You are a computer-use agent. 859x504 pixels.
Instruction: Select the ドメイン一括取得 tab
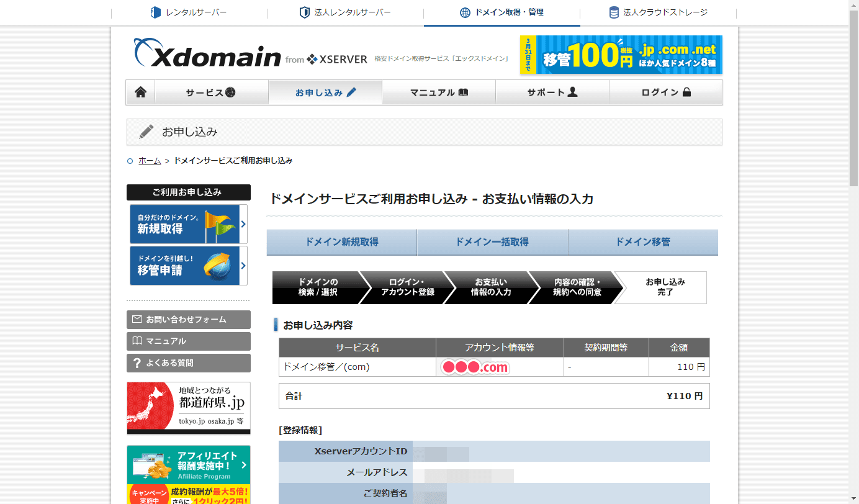[492, 242]
